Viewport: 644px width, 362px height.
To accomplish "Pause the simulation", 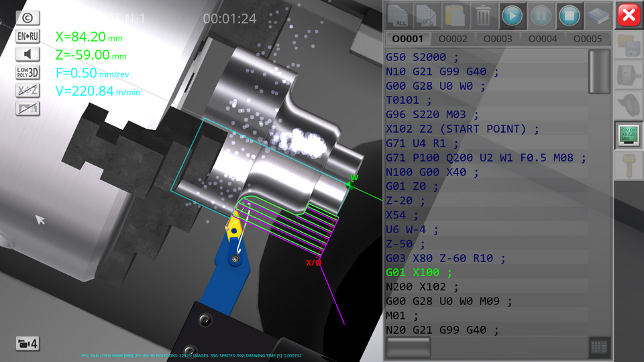I will pyautogui.click(x=541, y=15).
